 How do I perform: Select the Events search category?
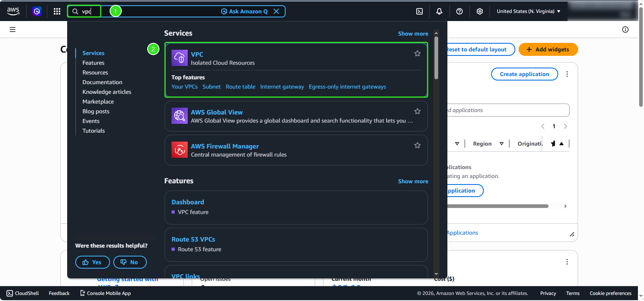point(91,121)
